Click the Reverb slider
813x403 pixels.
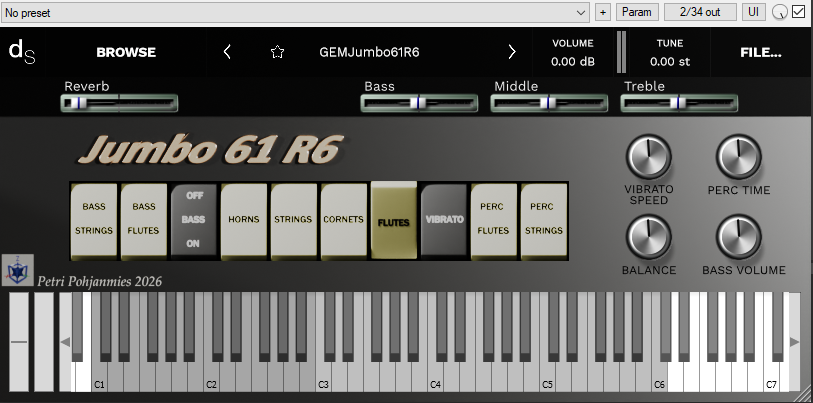(120, 102)
